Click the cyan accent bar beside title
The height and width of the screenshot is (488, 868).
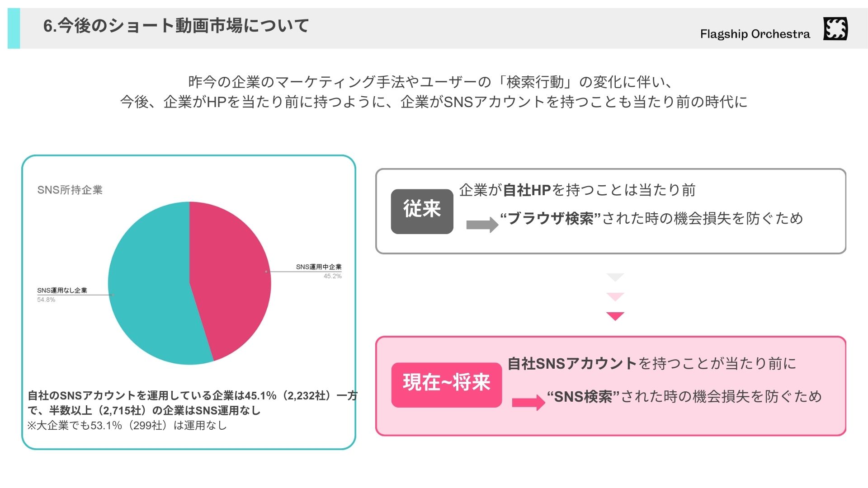tap(14, 28)
